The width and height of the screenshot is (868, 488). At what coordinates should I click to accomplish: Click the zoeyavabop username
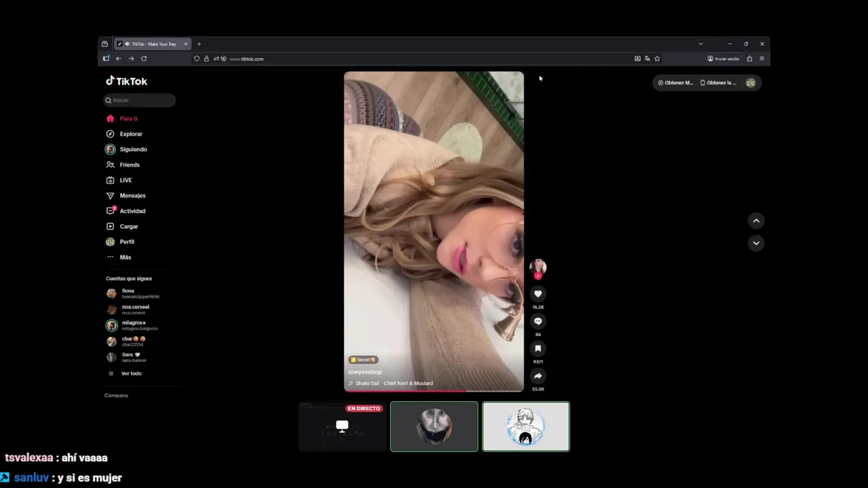pyautogui.click(x=365, y=372)
